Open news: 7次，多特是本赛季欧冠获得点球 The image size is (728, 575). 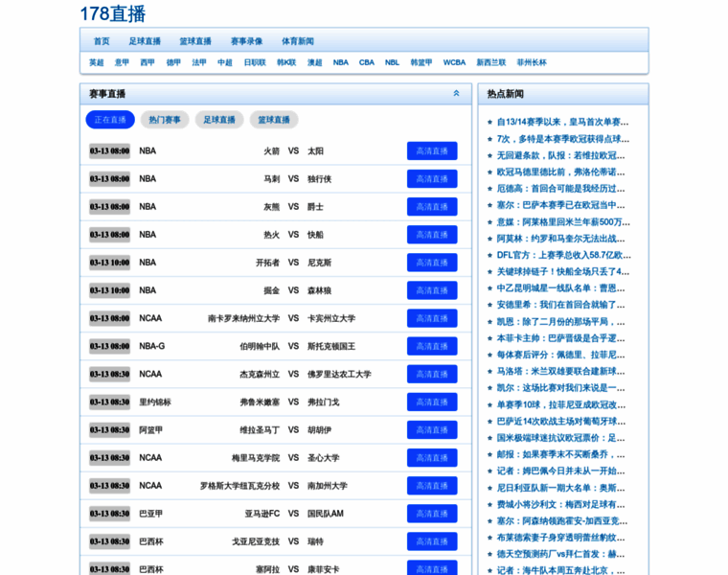point(563,139)
